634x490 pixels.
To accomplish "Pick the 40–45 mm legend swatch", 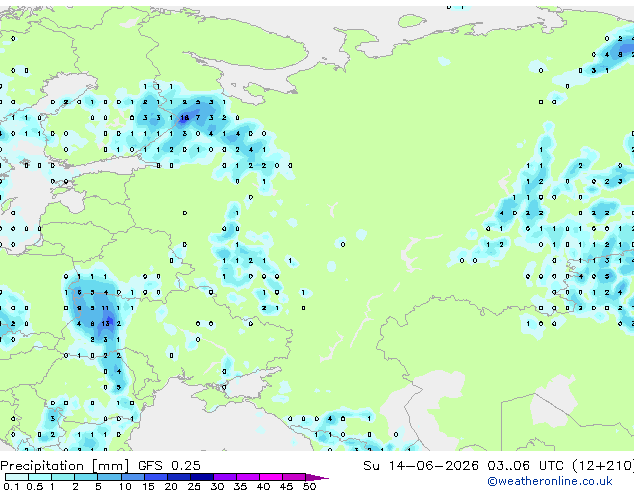I will point(271,477).
